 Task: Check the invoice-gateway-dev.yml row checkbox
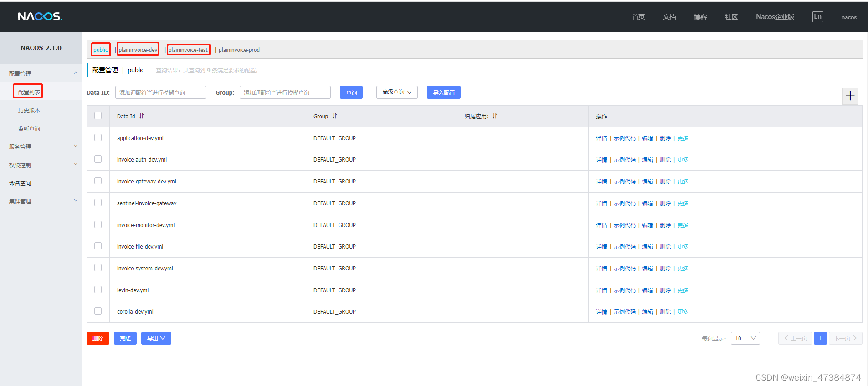click(x=98, y=181)
